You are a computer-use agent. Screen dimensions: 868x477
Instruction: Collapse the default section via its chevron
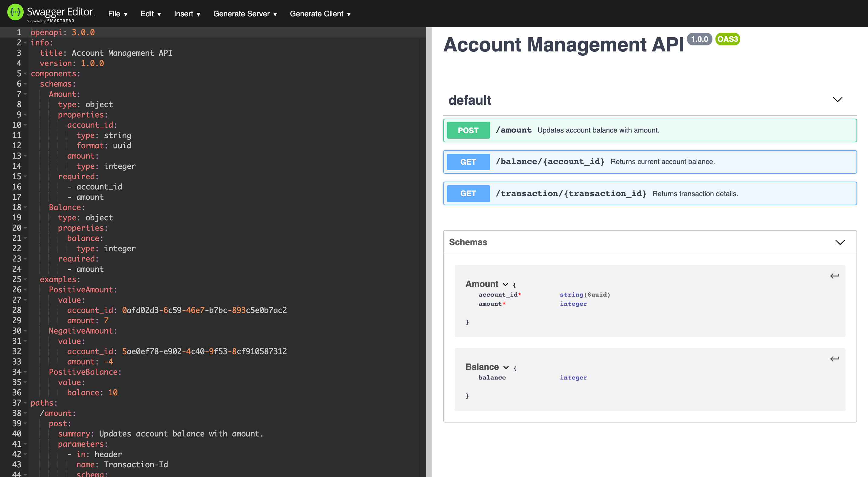click(x=838, y=99)
